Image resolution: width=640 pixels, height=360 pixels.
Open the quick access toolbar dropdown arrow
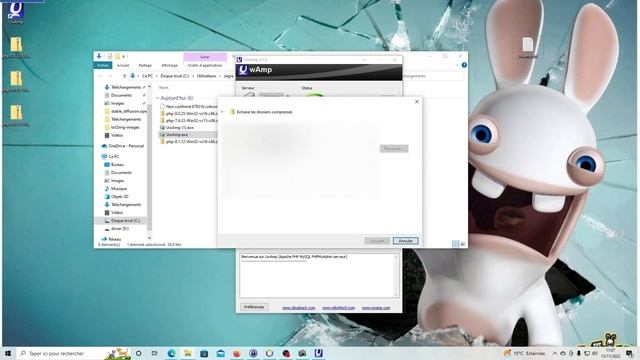point(123,56)
